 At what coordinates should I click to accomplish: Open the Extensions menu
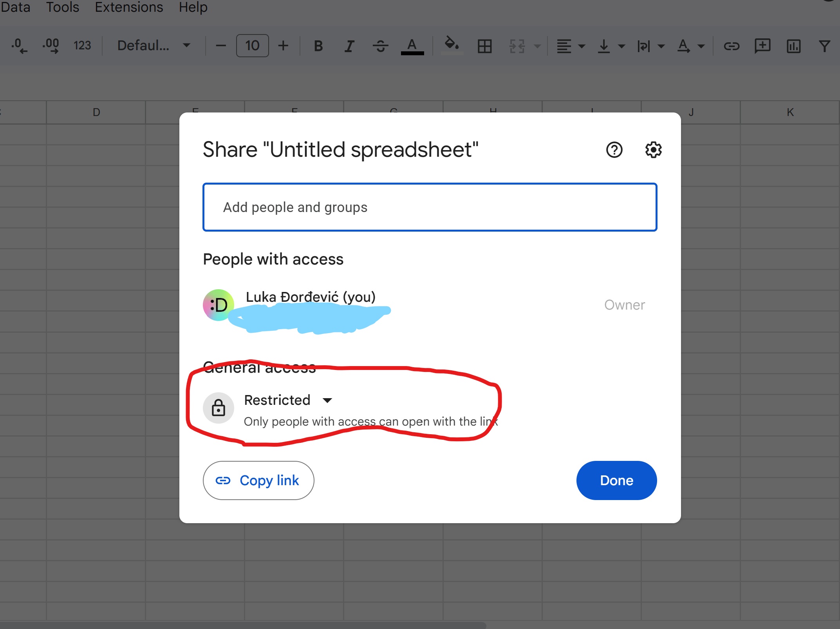(x=129, y=7)
